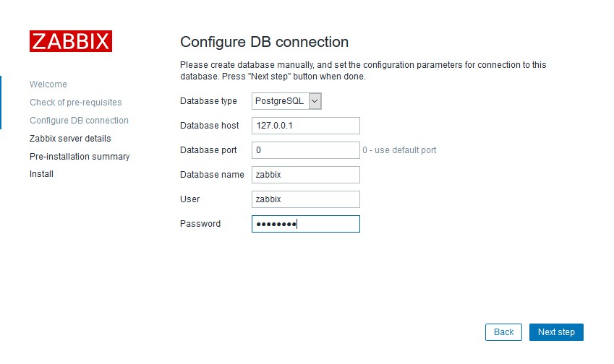Click into the Password field
This screenshot has width=614, height=364.
point(305,224)
